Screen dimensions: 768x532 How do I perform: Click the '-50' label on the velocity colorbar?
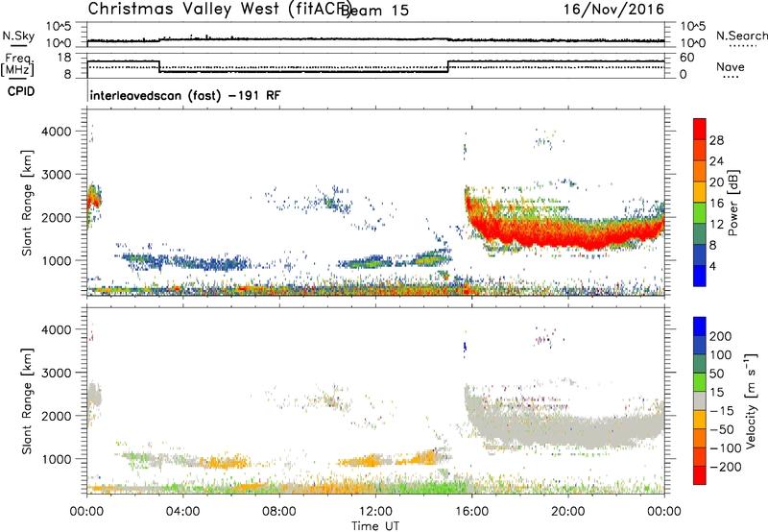[722, 429]
